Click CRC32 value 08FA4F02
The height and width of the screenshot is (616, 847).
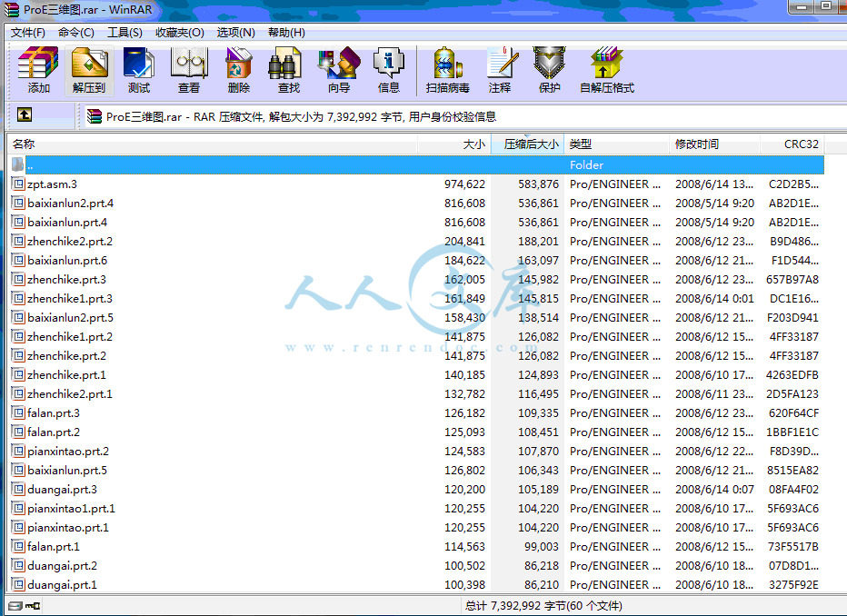pyautogui.click(x=793, y=489)
